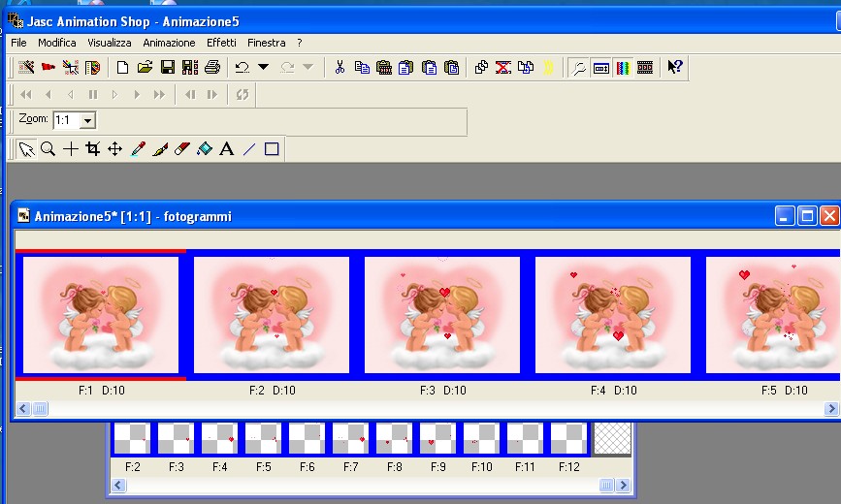The image size is (841, 504).
Task: Select frame F:2 in Animazione5 window
Action: point(272,315)
